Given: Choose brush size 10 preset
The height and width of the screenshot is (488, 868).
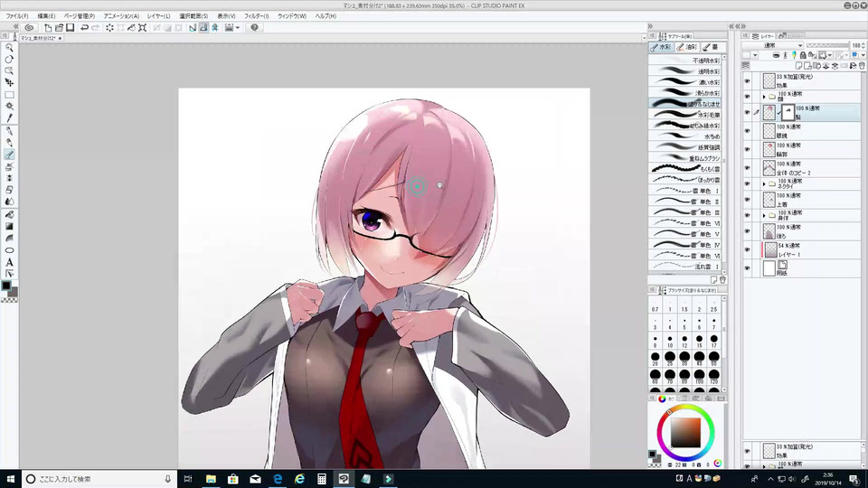Looking at the screenshot, I should pos(670,341).
